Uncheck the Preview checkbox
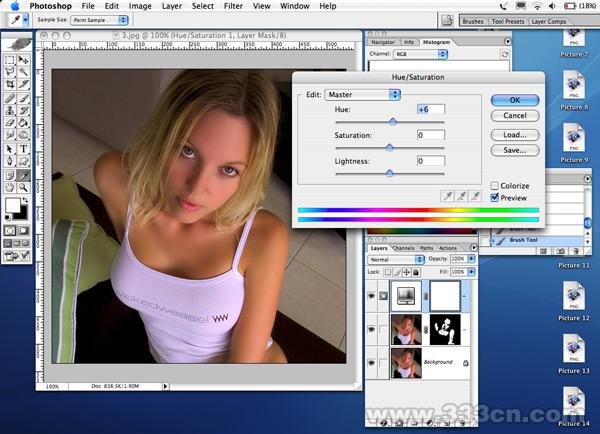This screenshot has width=600, height=434. click(495, 198)
